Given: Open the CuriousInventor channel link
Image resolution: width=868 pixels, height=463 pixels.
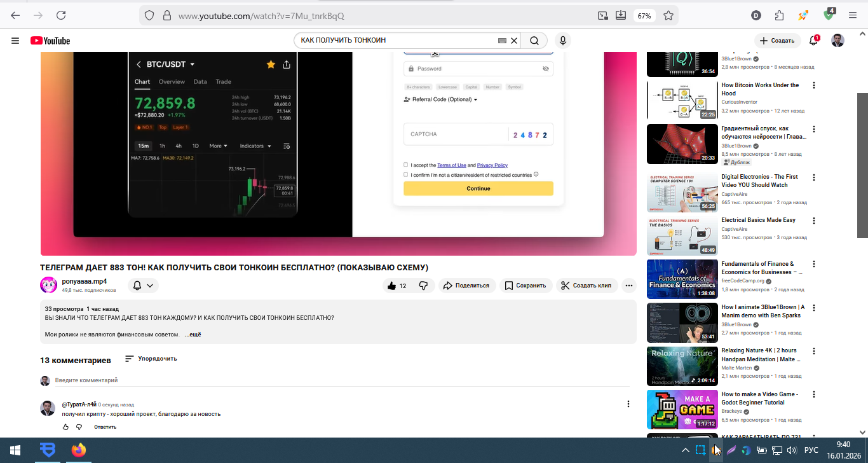Looking at the screenshot, I should (x=739, y=102).
